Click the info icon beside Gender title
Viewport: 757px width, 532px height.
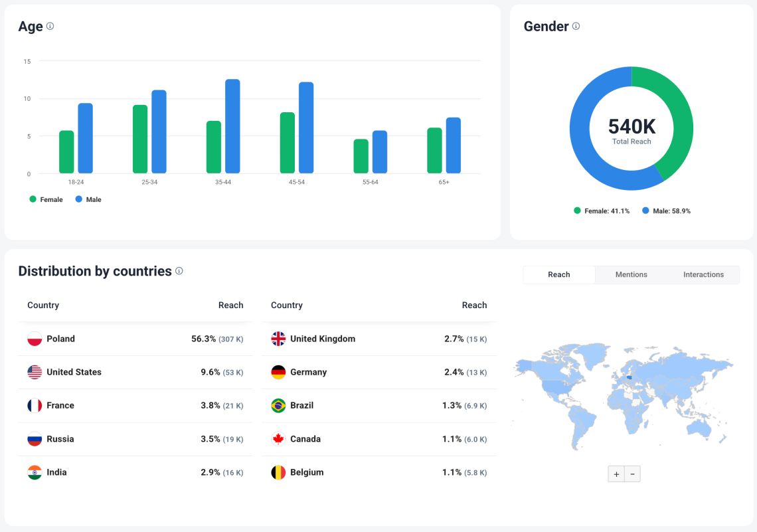pyautogui.click(x=576, y=27)
